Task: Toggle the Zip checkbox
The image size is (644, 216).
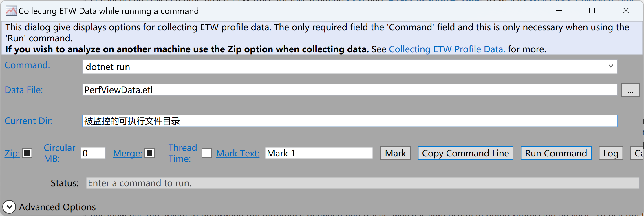Action: 27,153
